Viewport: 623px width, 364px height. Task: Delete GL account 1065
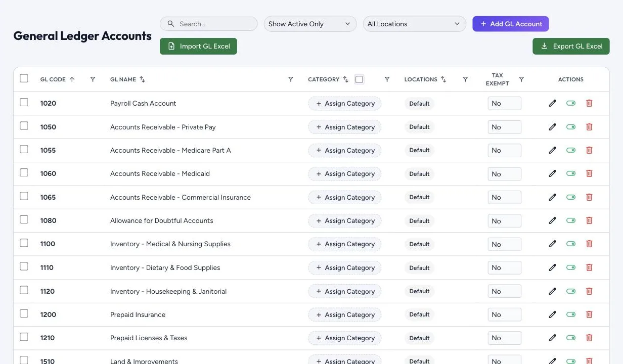click(x=589, y=197)
